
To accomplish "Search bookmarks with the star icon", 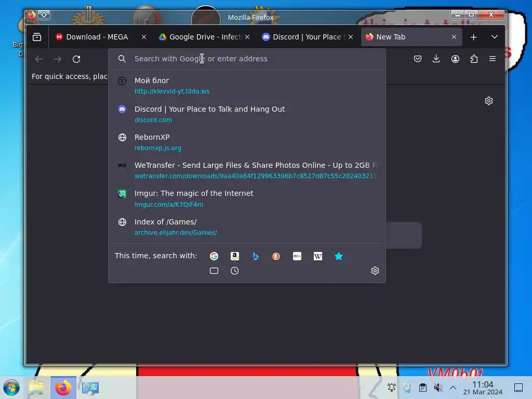I will tap(339, 256).
